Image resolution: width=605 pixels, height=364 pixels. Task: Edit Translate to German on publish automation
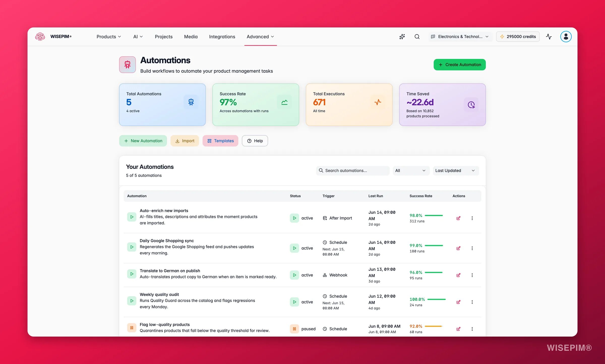[458, 275]
